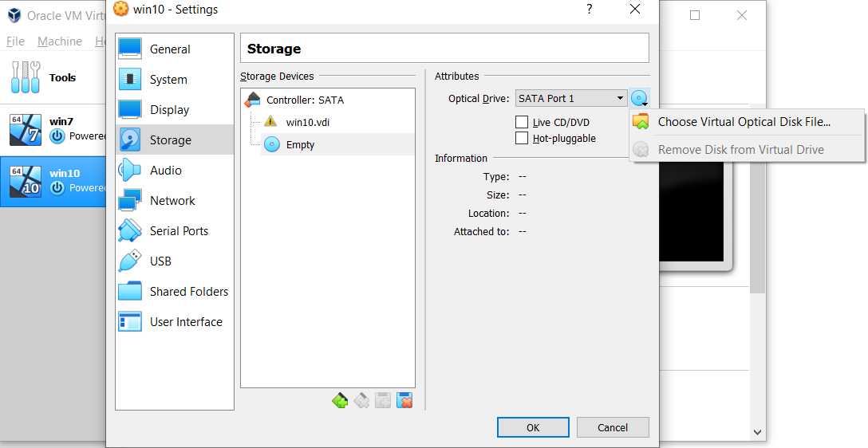Open the Shared Folders settings category
Screen dimensions: 868x448
click(x=175, y=292)
